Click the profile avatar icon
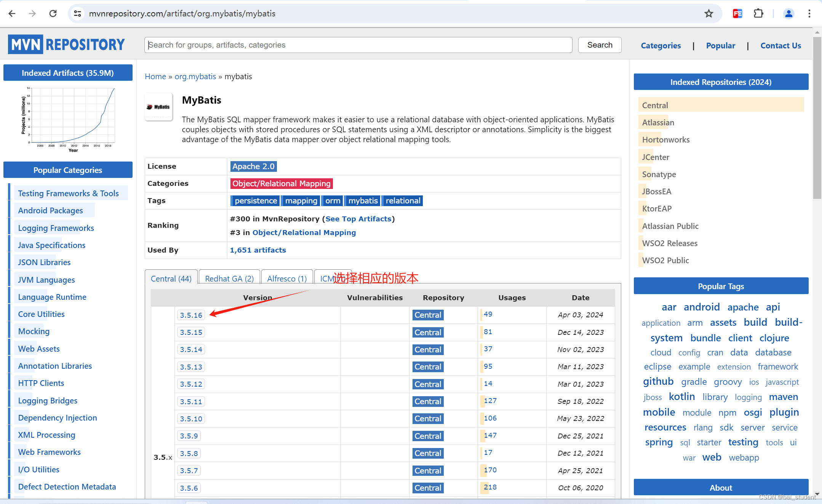 [x=788, y=14]
